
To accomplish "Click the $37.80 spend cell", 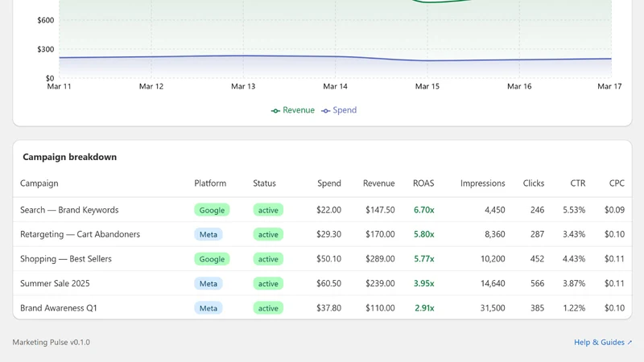I will [328, 308].
